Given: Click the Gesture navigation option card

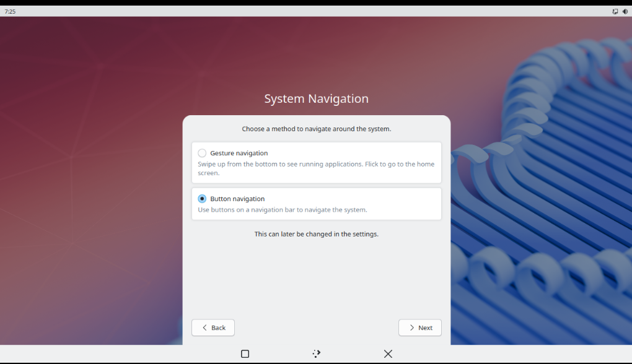Looking at the screenshot, I should [316, 162].
